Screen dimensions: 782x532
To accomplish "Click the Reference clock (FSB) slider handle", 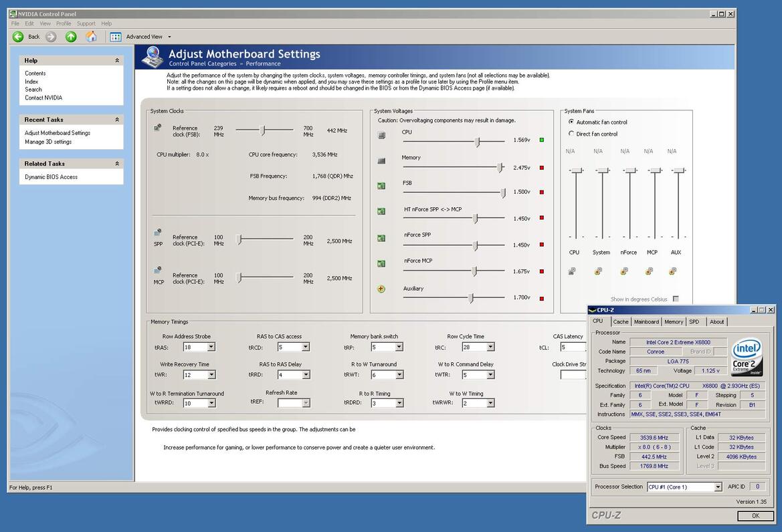I will pos(262,130).
